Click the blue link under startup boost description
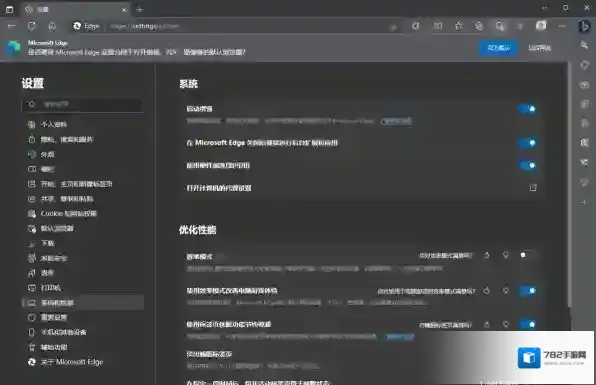This screenshot has height=385, width=596. pos(396,122)
